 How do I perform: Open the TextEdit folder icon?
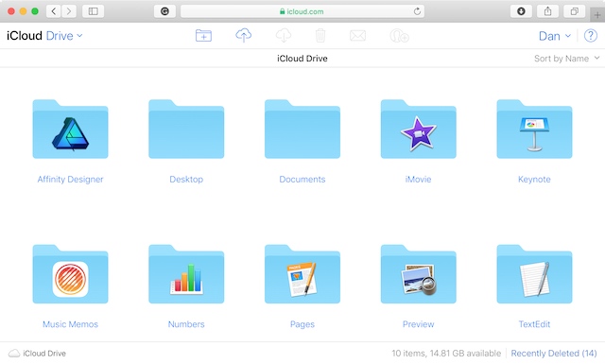[x=534, y=274]
